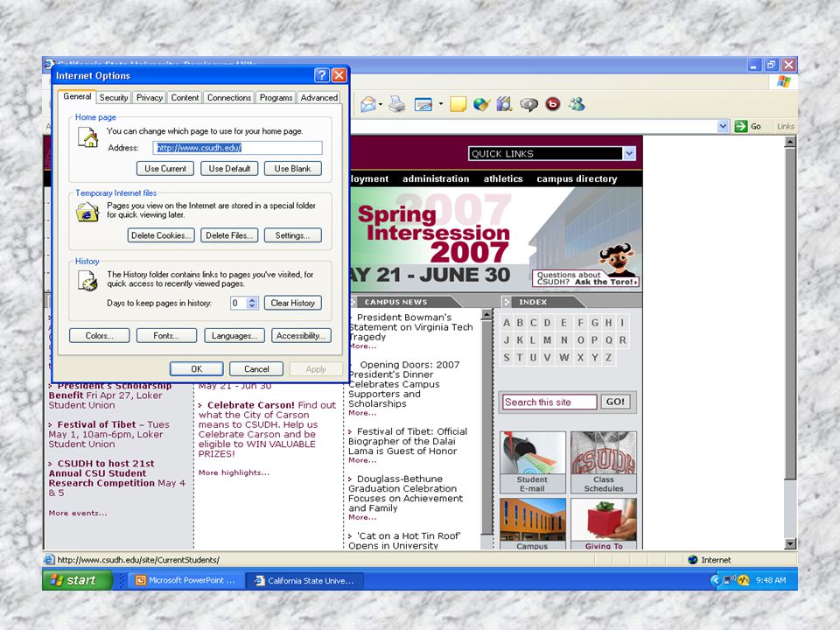Screen dimensions: 840x630
Task: Click the Windows Messenger people icon
Action: coord(577,104)
